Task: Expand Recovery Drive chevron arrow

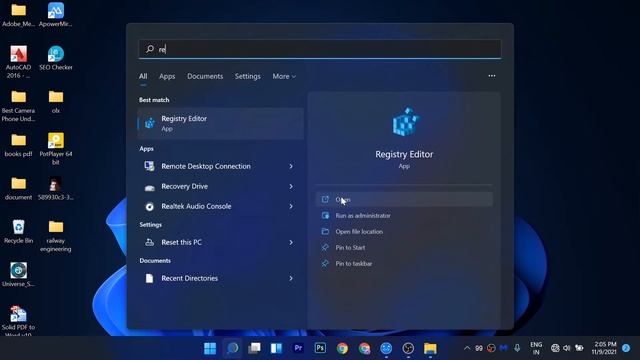Action: (x=291, y=186)
